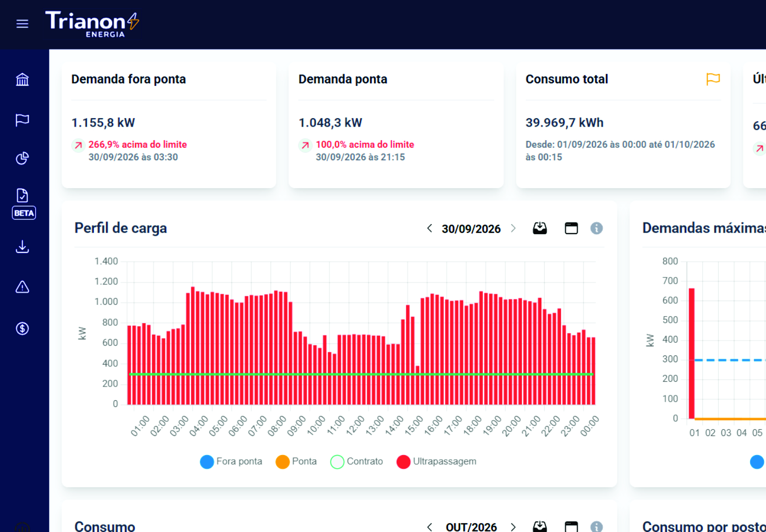This screenshot has height=532, width=766.
Task: Open the flag sidebar icon
Action: [x=22, y=120]
